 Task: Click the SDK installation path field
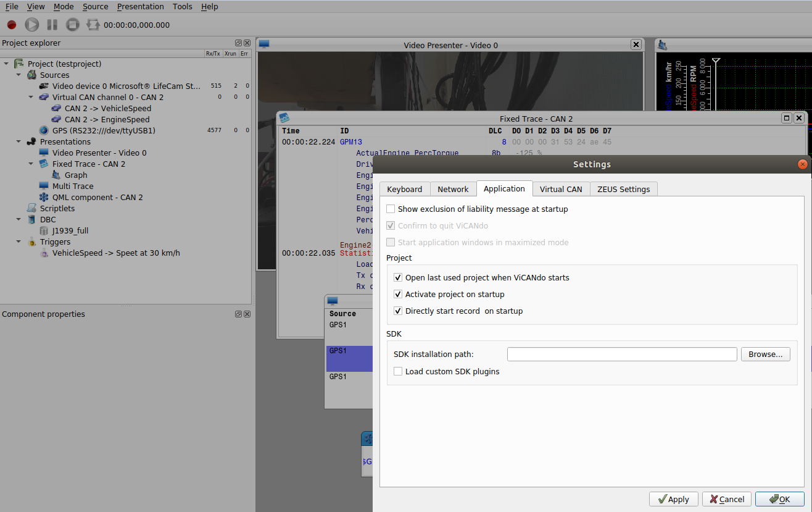(x=622, y=355)
